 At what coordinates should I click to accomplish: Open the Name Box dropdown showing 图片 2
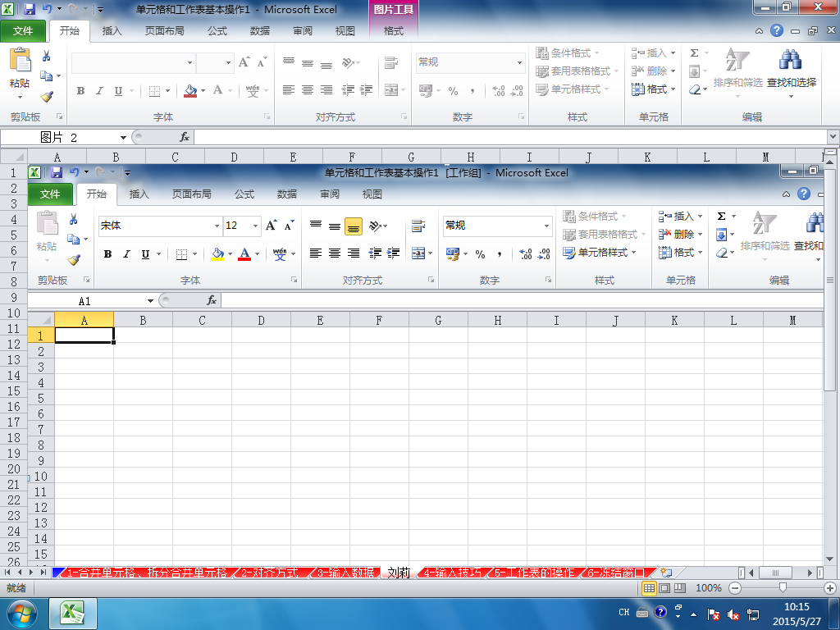pos(123,138)
